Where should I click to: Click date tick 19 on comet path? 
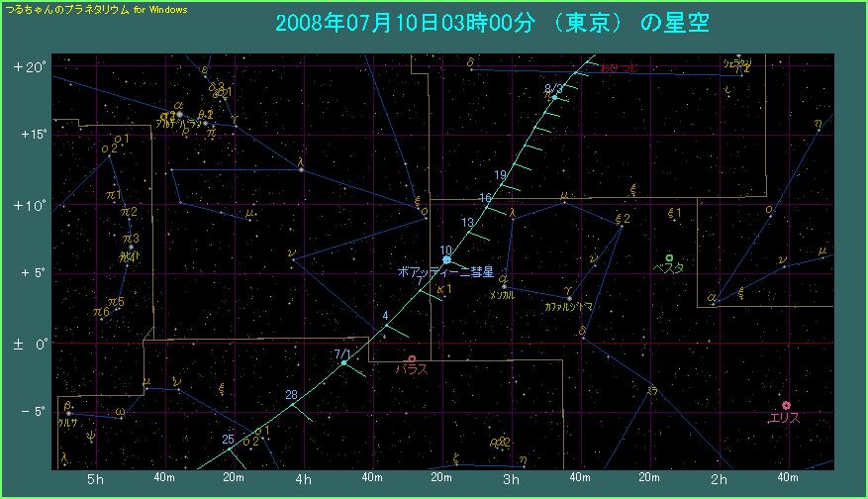(500, 175)
